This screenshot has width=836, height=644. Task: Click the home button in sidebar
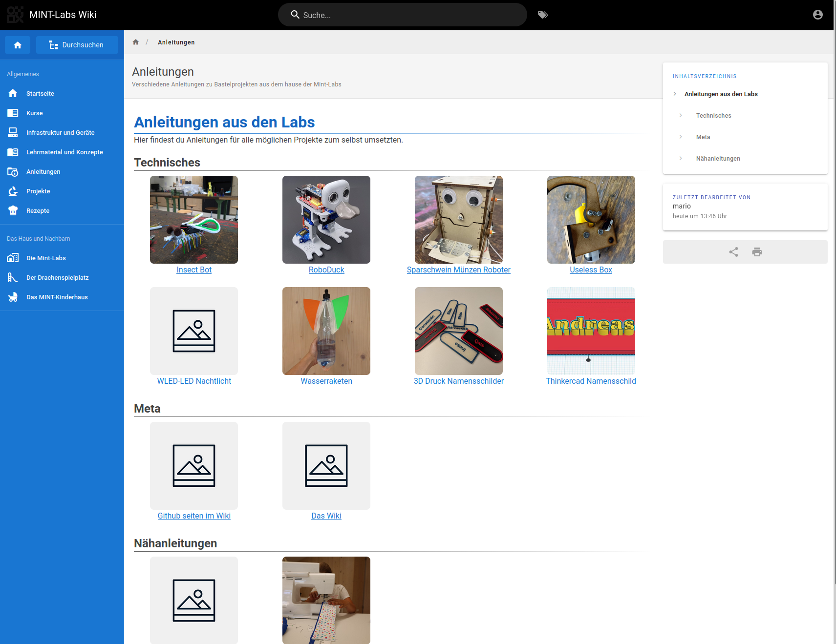[x=18, y=45]
